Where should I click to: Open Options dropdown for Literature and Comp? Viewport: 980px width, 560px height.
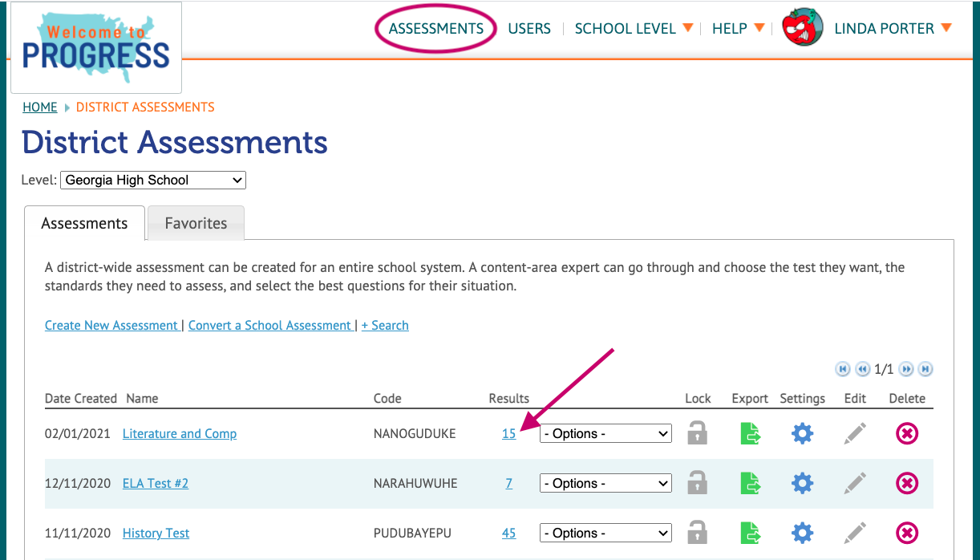click(x=605, y=433)
